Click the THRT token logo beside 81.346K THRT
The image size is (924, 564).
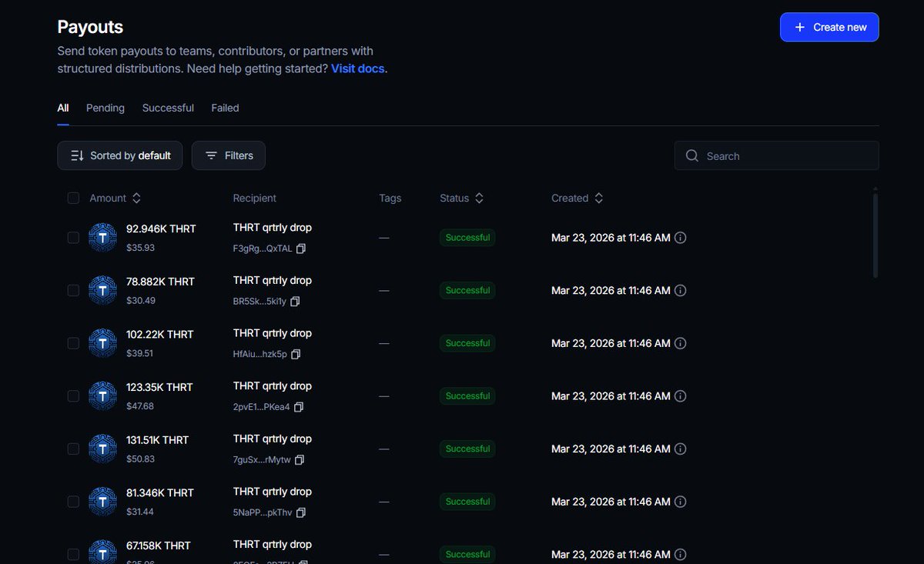click(102, 502)
